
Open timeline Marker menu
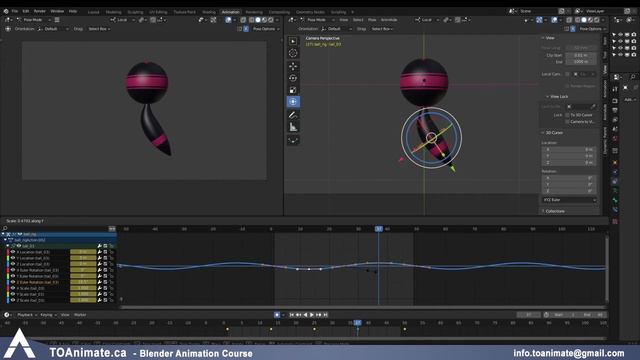pos(80,315)
